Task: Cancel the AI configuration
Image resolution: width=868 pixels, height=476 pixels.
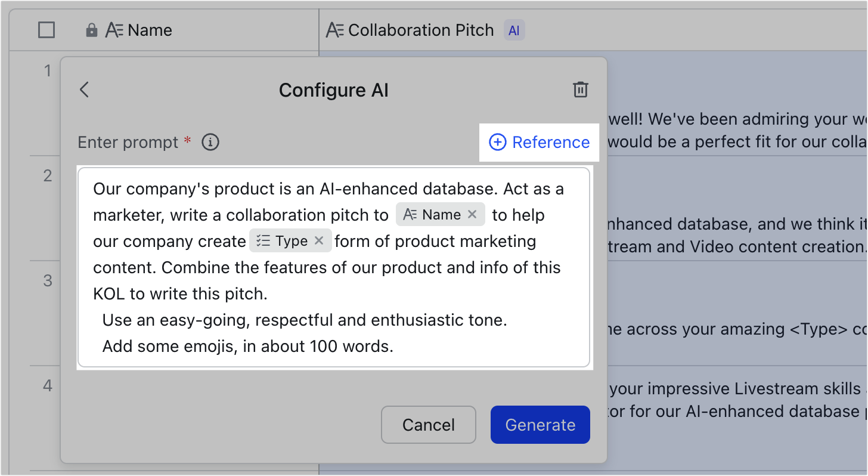Action: pos(428,425)
